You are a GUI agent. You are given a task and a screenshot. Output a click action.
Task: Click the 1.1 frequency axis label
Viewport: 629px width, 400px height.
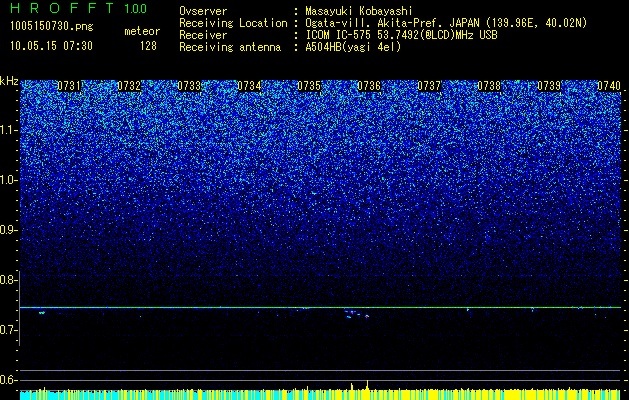(8, 130)
